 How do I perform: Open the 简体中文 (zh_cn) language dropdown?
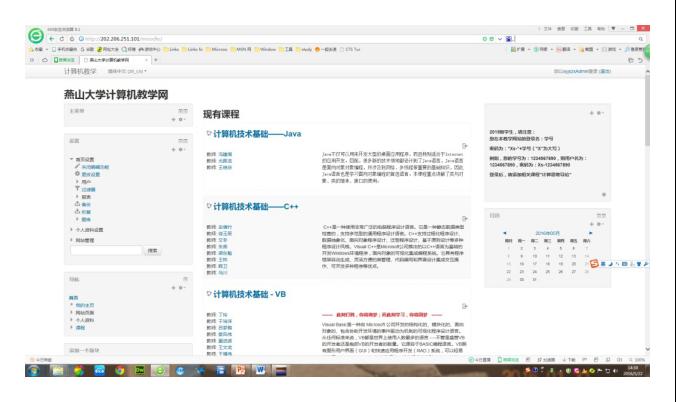tap(128, 73)
